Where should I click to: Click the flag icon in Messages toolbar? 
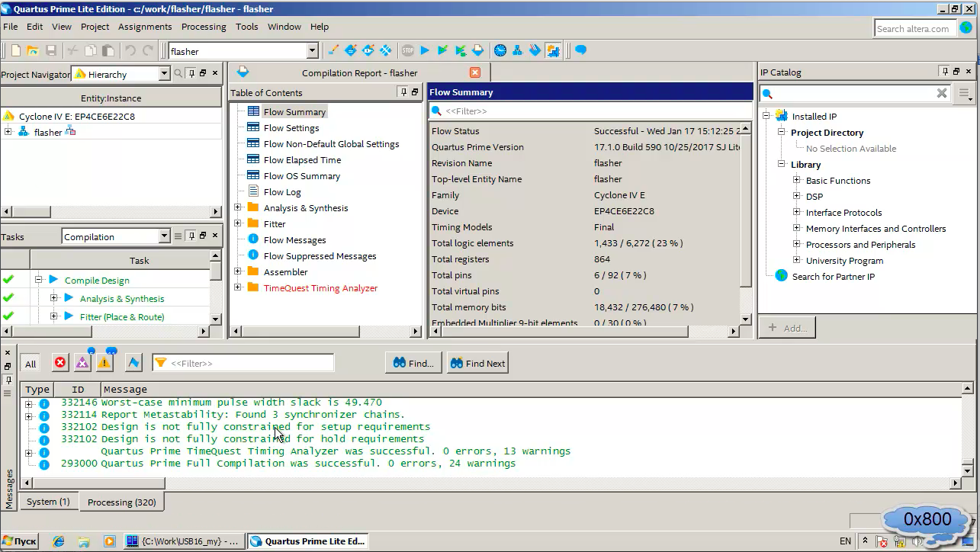pos(133,363)
